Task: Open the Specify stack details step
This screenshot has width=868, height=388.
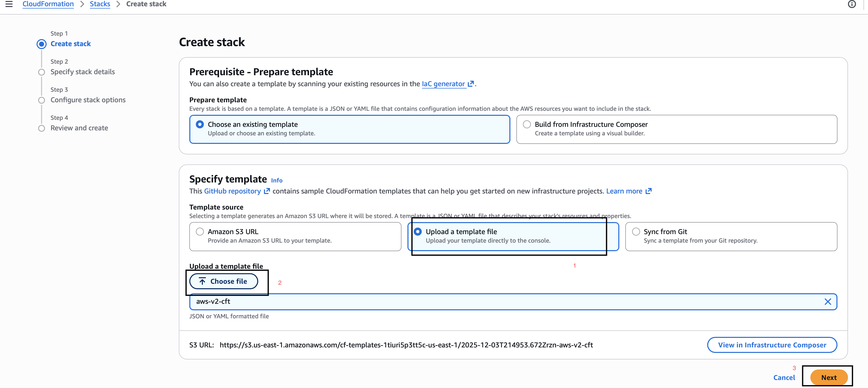Action: [83, 71]
